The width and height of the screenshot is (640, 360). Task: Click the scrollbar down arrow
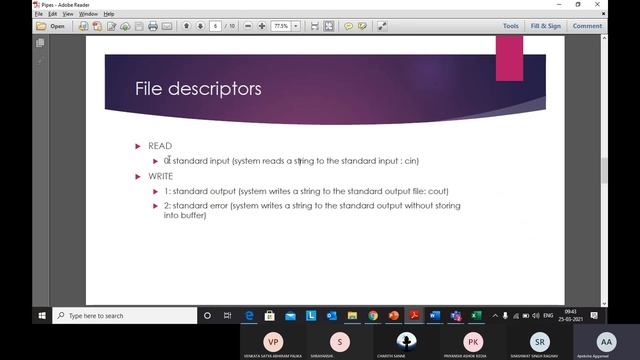click(x=604, y=304)
